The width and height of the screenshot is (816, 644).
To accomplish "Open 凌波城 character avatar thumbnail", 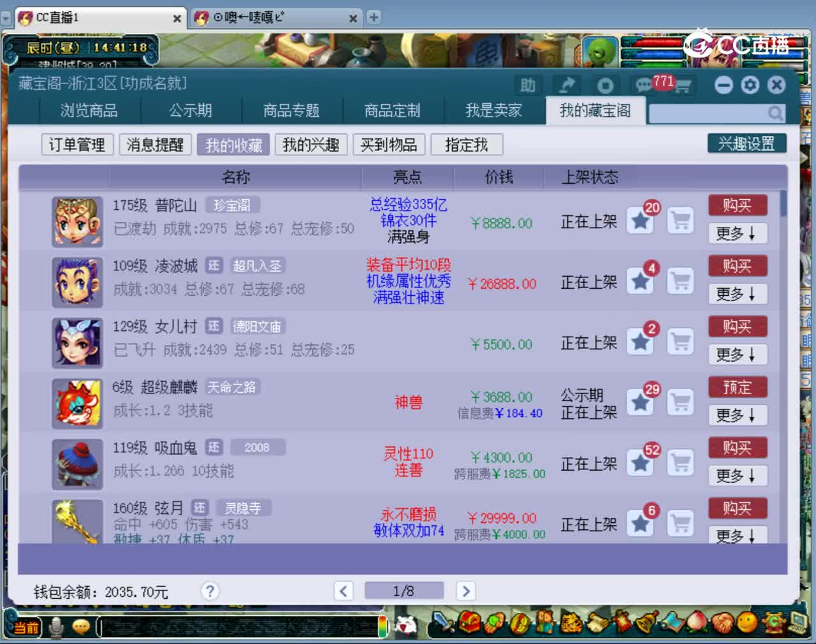I will pos(77,283).
